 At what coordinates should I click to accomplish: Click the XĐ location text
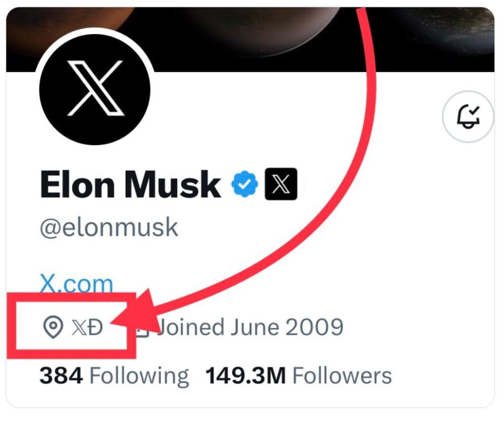[x=88, y=327]
